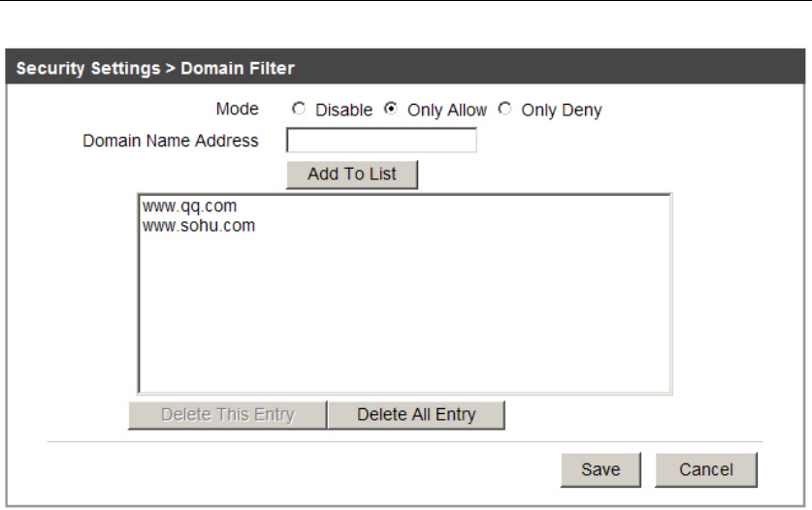Highlight the www.sohu.com list entry
Screen dimensions: 812x510
[x=199, y=226]
